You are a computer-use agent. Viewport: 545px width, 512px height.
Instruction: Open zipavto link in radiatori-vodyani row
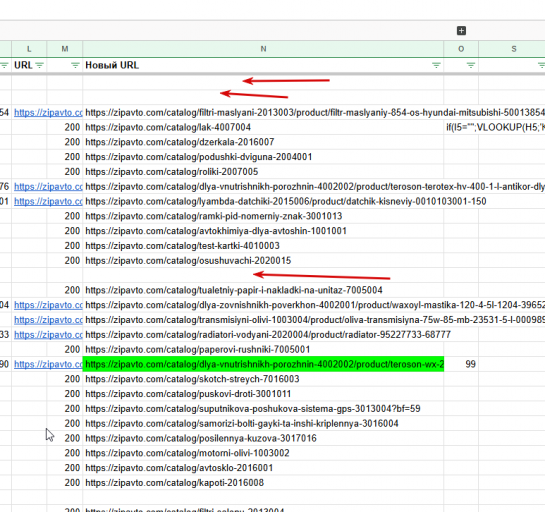point(48,335)
